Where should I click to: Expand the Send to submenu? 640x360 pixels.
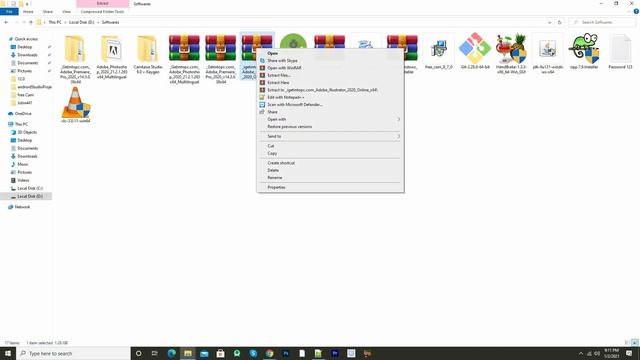(330, 136)
